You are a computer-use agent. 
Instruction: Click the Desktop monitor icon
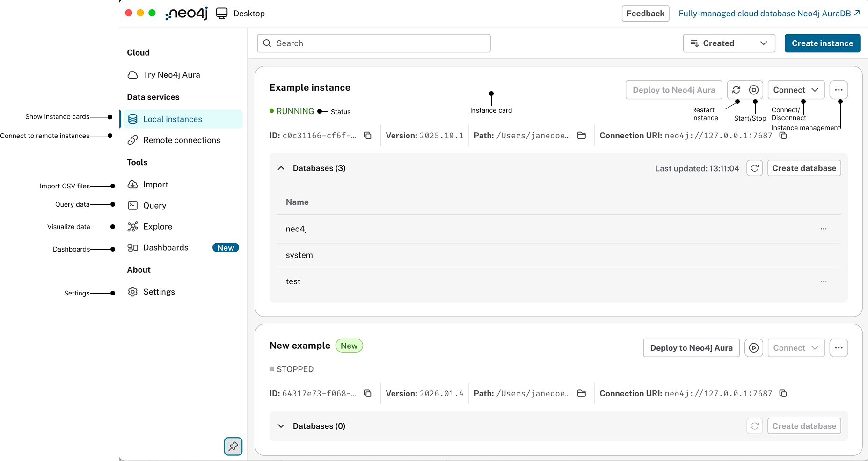pyautogui.click(x=222, y=14)
